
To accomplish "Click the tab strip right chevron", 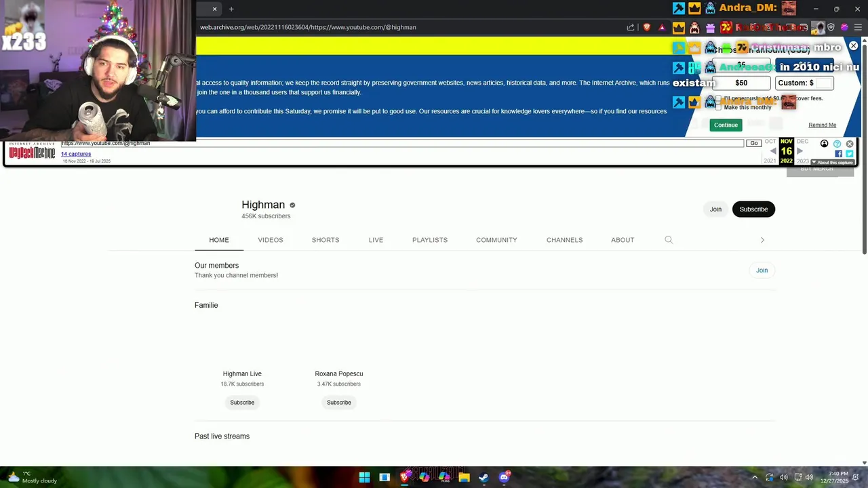I will [x=762, y=240].
